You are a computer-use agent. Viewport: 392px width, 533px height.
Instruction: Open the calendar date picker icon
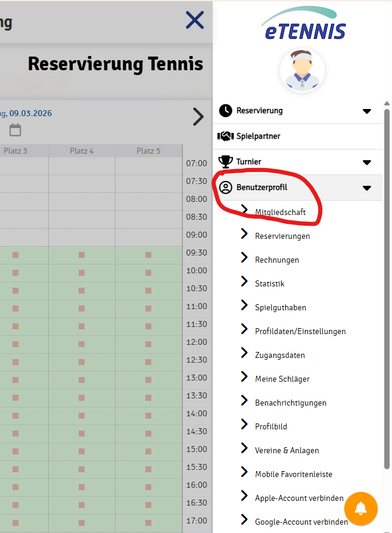point(15,130)
